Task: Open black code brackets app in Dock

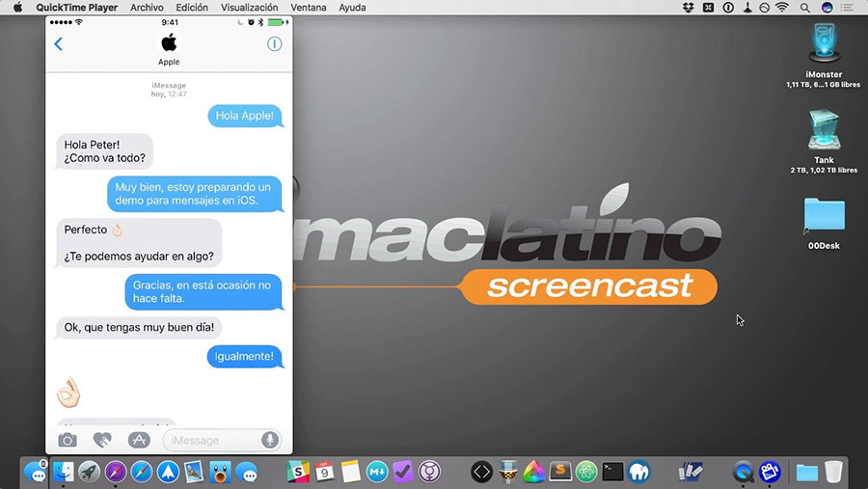Action: click(x=481, y=473)
